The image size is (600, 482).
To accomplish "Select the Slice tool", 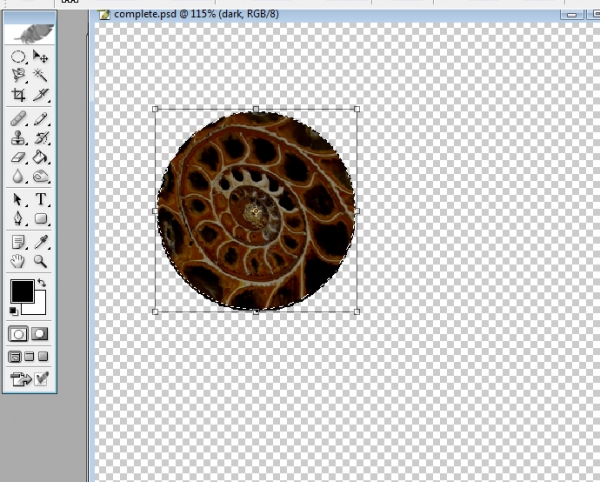I will 40,94.
